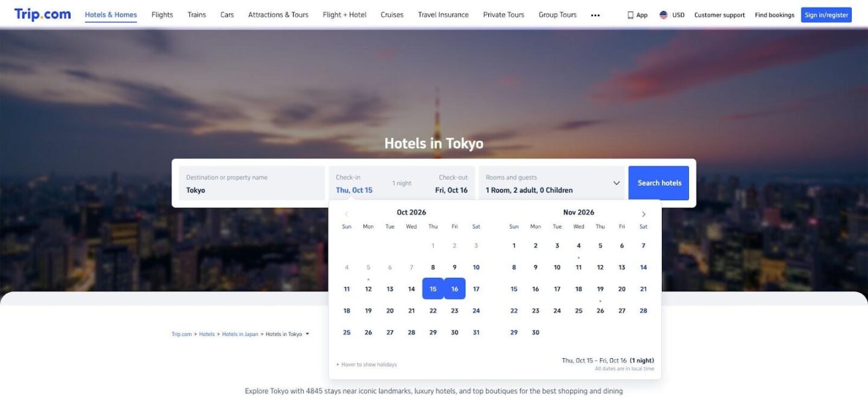Click 'Thu, Oct 15 – Fri, Oct 16' summary text
Viewport: 868px width, 407px height.
point(594,361)
